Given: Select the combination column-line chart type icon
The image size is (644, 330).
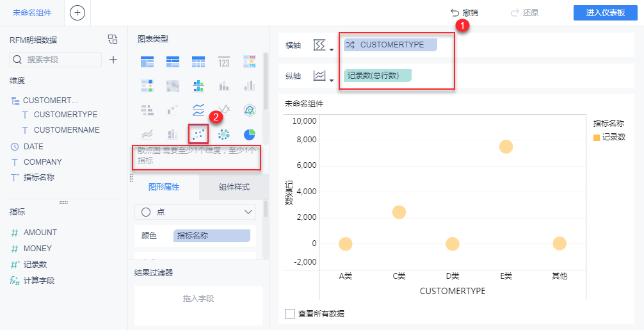Looking at the screenshot, I should tap(172, 134).
